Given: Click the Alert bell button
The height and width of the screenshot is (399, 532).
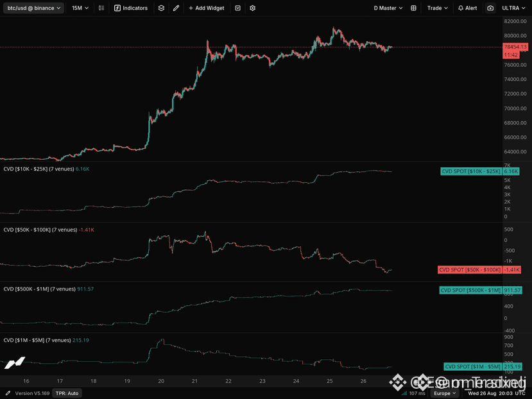Looking at the screenshot, I should point(467,8).
